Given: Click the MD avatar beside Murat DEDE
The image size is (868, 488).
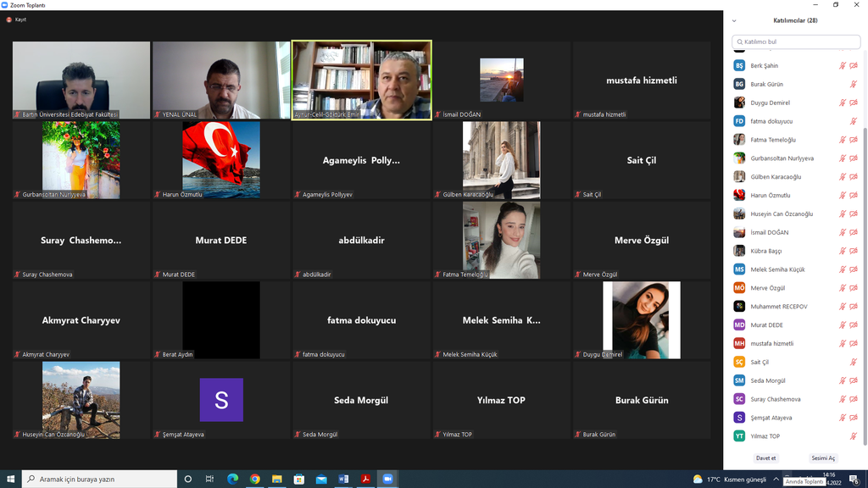Looking at the screenshot, I should pos(739,325).
